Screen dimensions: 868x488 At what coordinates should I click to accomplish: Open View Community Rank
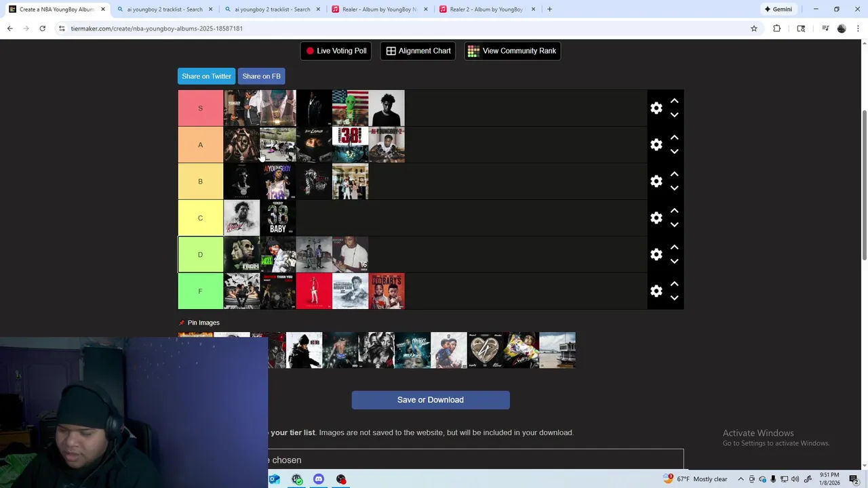(512, 51)
